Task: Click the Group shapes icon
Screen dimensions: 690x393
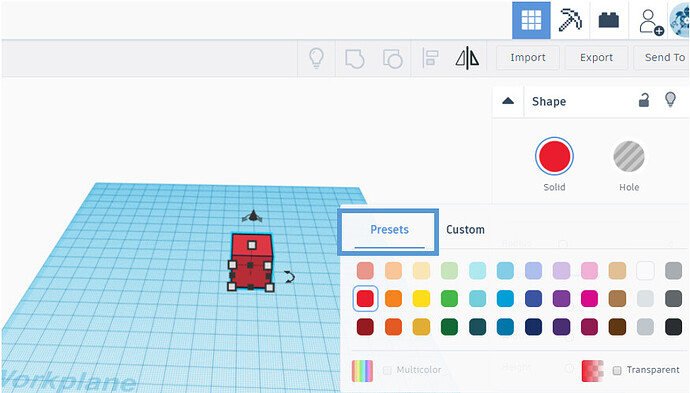Action: tap(354, 59)
